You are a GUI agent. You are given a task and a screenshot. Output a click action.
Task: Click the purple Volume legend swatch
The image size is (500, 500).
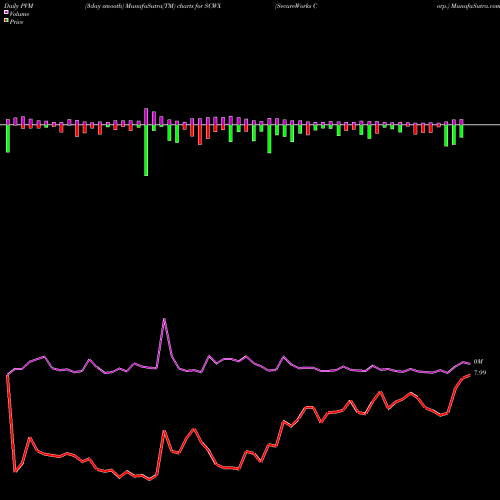click(x=6, y=12)
